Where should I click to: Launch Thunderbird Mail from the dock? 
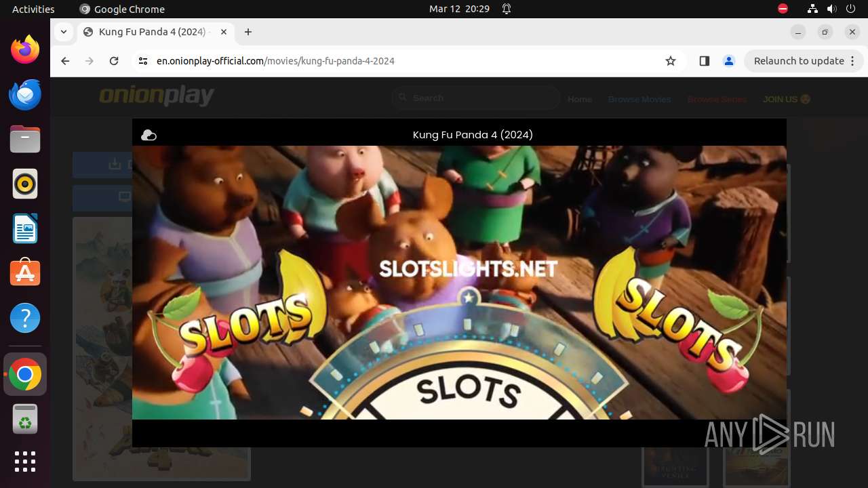pyautogui.click(x=25, y=94)
